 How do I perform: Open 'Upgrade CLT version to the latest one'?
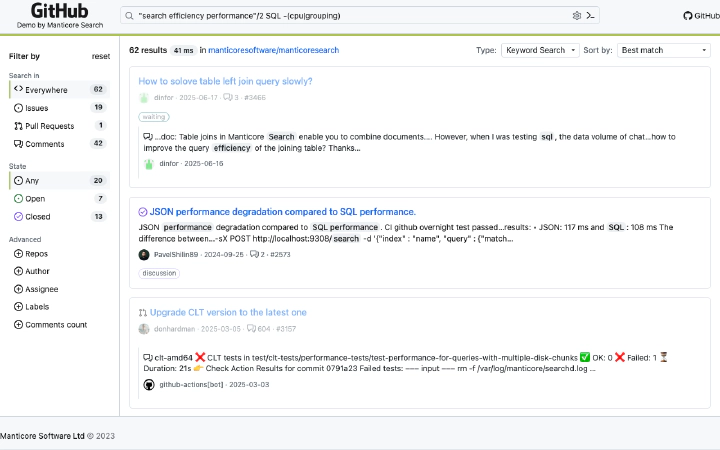[x=228, y=312]
